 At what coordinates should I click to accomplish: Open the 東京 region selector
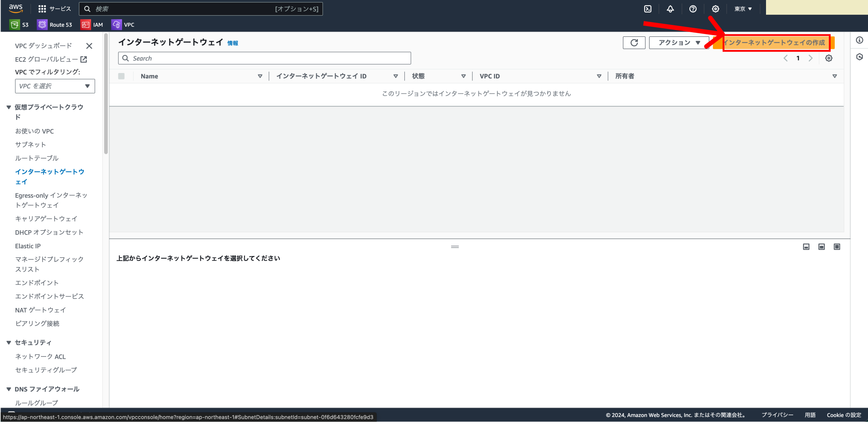coord(743,9)
